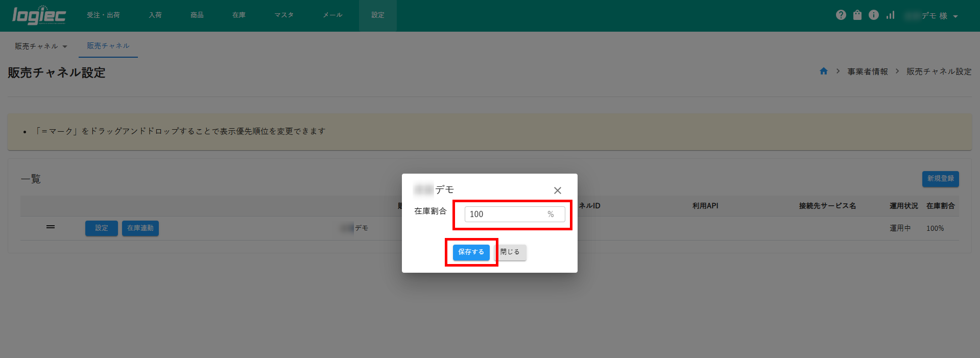
Task: Open the 受注・出荷 menu
Action: pyautogui.click(x=103, y=15)
